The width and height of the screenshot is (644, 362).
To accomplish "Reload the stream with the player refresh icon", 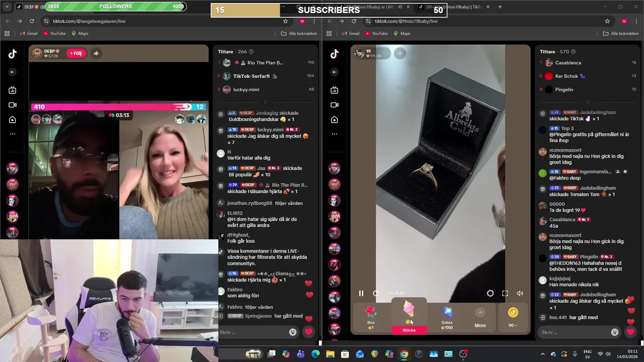I will (376, 293).
